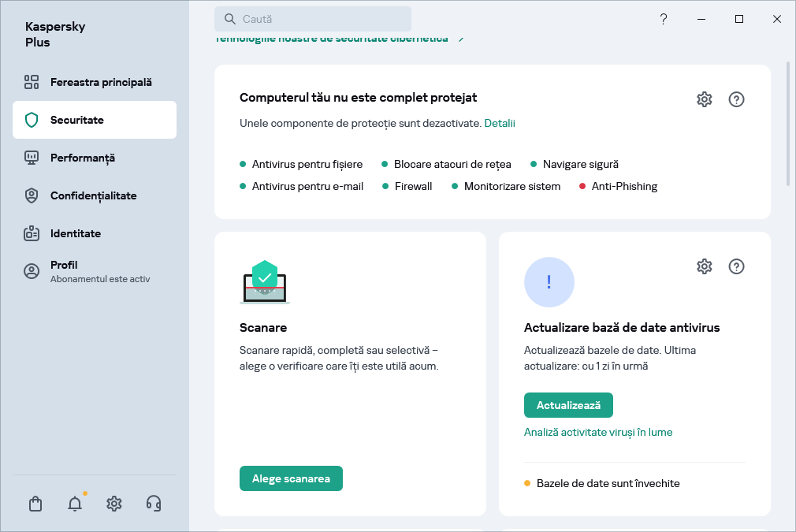Open the Securitate section icon in sidebar

point(32,120)
